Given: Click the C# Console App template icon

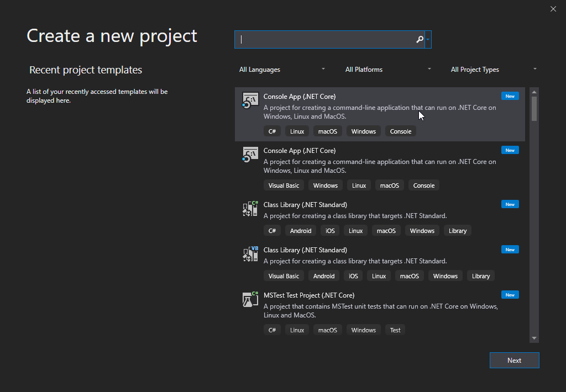Looking at the screenshot, I should (x=250, y=100).
